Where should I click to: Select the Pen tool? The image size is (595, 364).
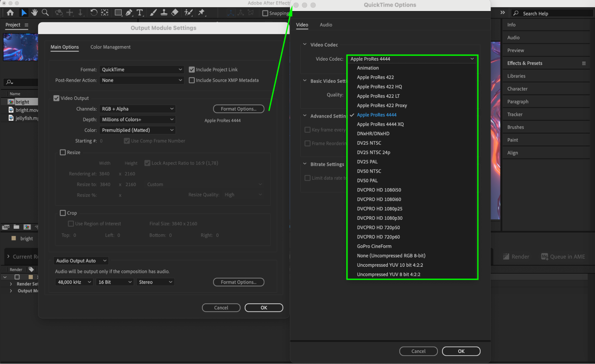(129, 12)
